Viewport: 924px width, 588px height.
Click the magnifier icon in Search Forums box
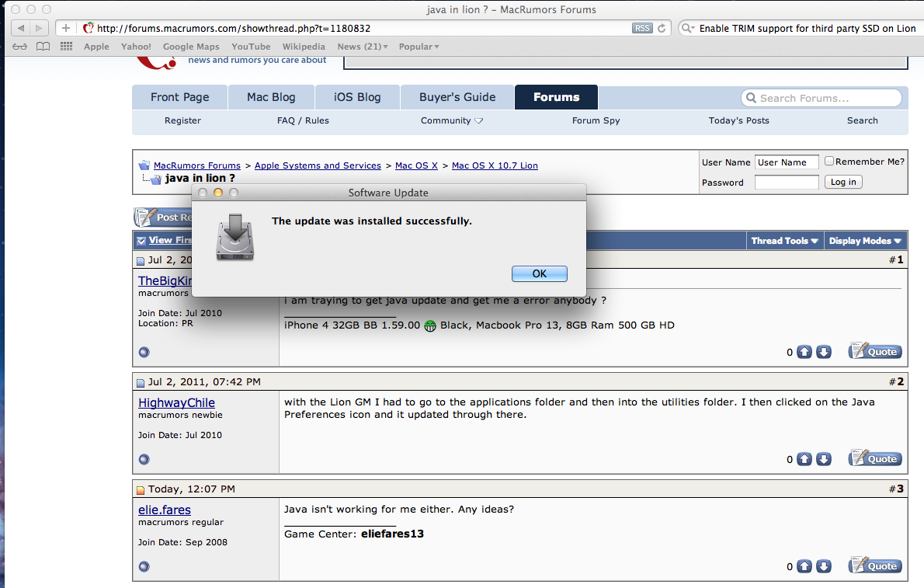(751, 98)
